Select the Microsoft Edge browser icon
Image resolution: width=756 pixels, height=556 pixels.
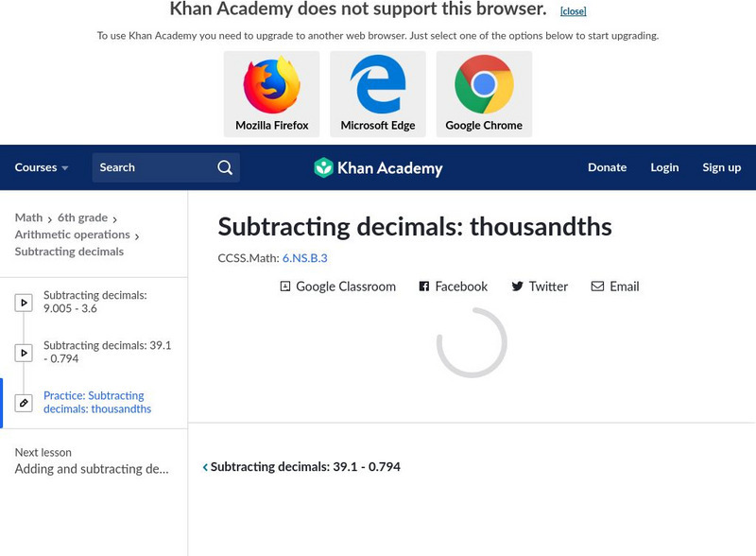click(378, 86)
